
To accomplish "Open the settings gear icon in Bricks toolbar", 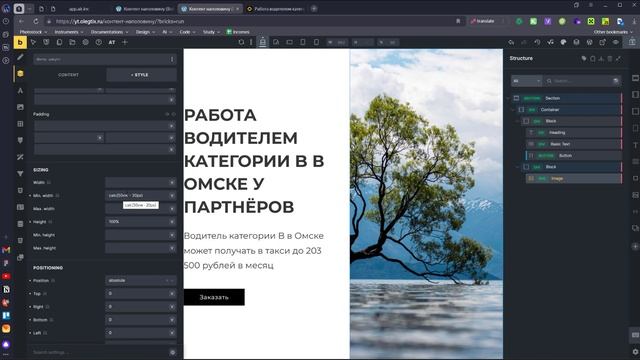I will pos(85,42).
